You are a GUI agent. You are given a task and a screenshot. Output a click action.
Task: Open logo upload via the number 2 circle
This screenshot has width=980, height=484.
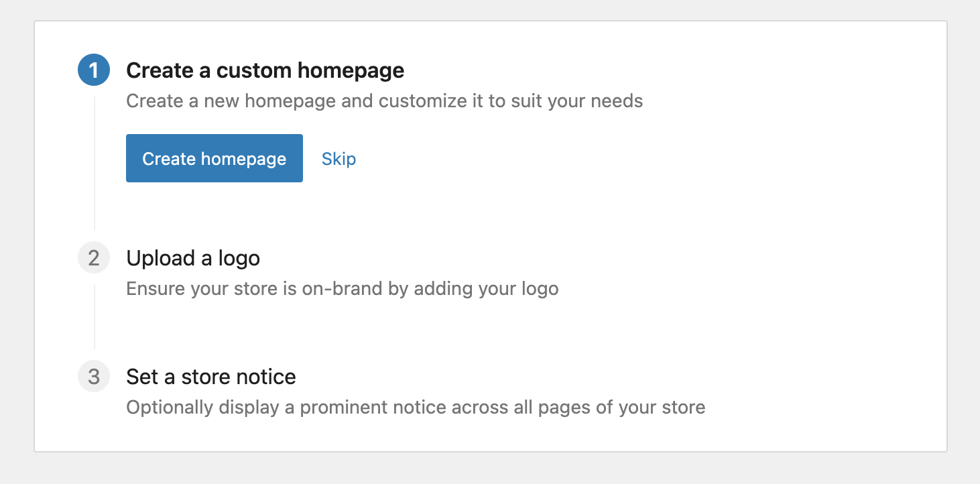tap(94, 258)
